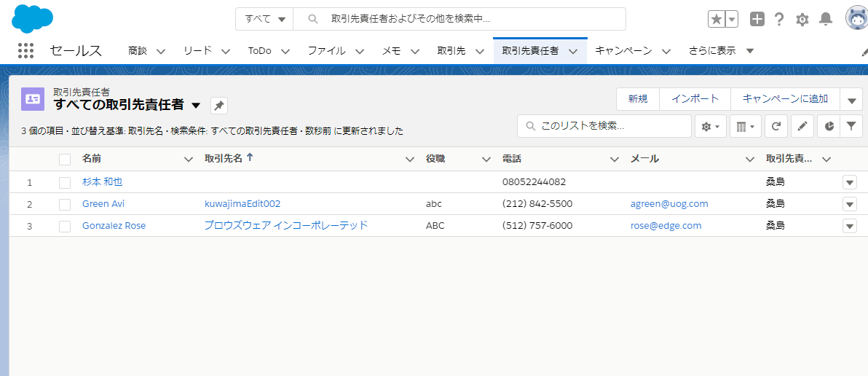
Task: Open the favorites list dropdown arrow
Action: tap(732, 19)
